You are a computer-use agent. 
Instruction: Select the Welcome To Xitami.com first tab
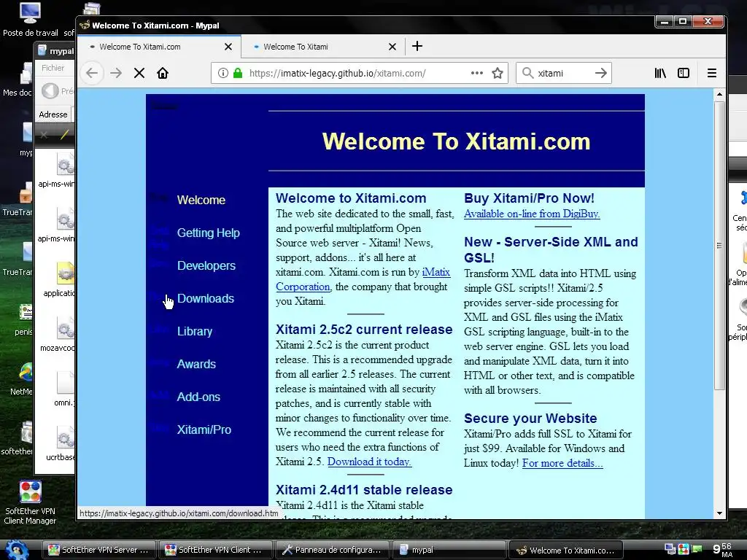tap(159, 47)
